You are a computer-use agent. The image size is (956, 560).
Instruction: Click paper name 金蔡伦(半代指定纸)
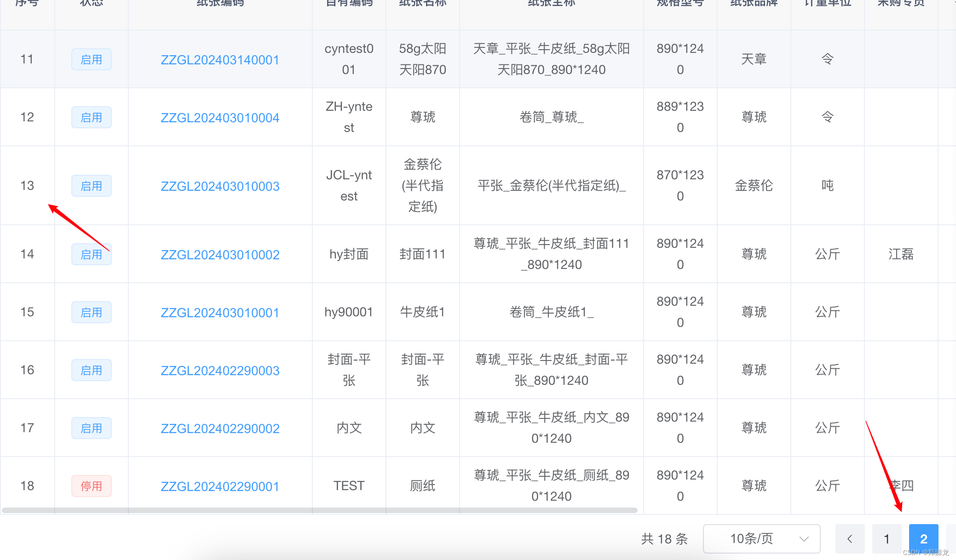click(x=423, y=186)
